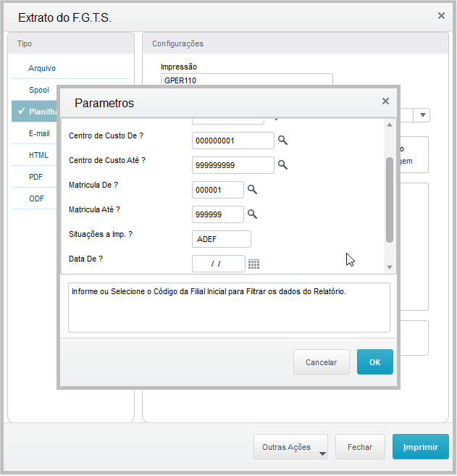
Task: Expand the dropdown arrow in Configurações
Action: (423, 115)
